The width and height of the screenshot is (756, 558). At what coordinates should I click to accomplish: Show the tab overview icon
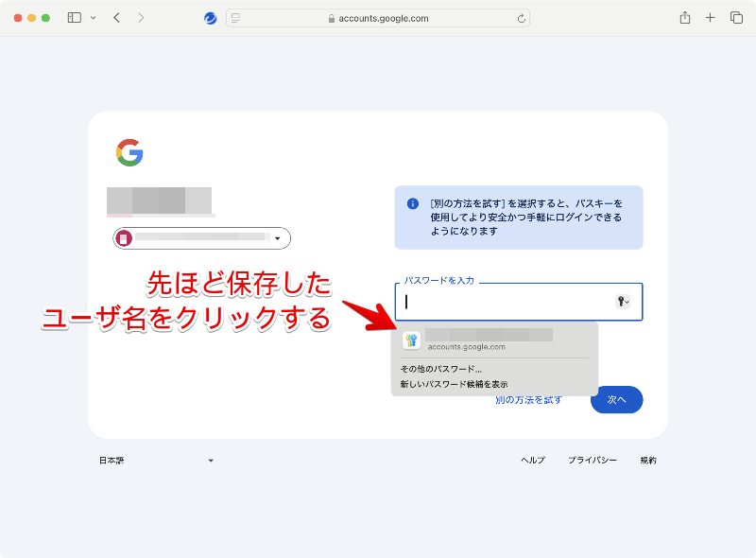pos(736,18)
